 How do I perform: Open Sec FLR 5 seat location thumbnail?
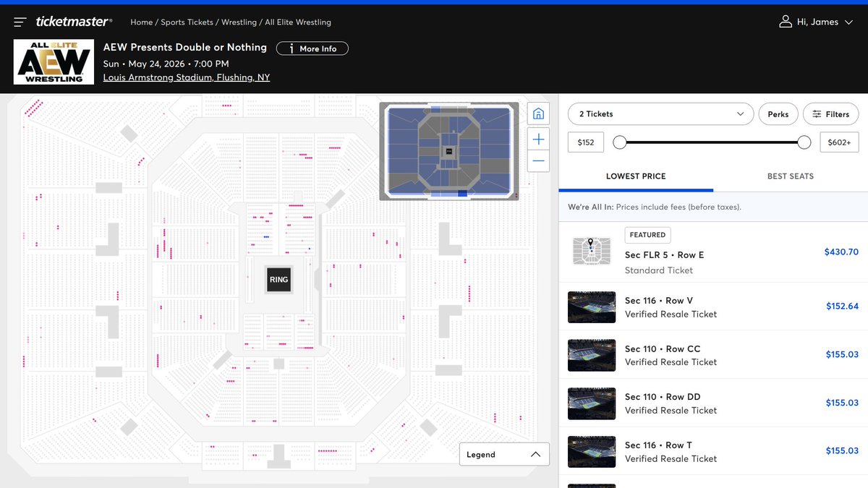(x=591, y=251)
